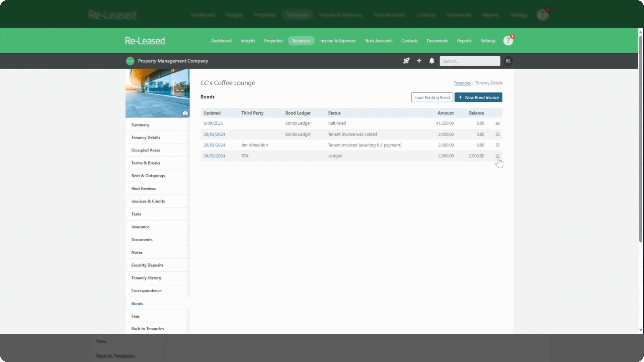Open Reports in top navigation
This screenshot has height=362, width=644.
coord(464,41)
